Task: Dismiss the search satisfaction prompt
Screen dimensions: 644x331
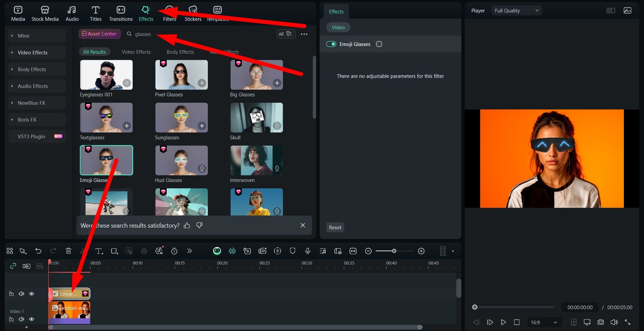Action: [303, 225]
